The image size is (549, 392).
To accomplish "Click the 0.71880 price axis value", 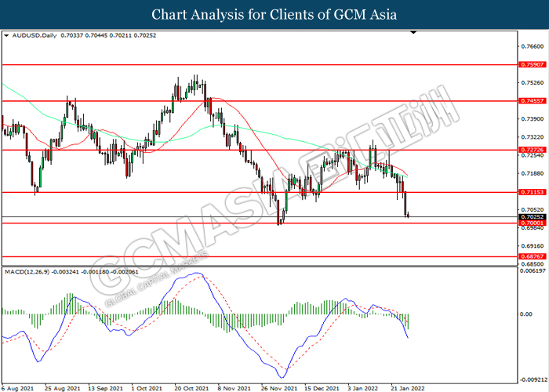I will coord(533,173).
